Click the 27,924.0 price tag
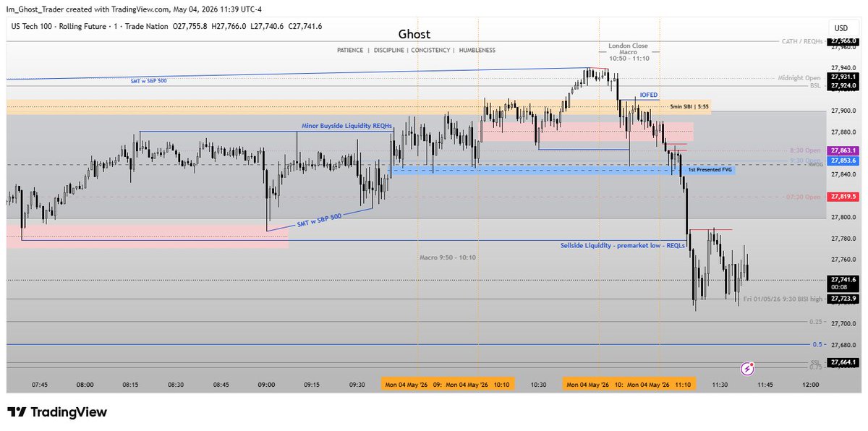This screenshot has width=868, height=431. (843, 85)
